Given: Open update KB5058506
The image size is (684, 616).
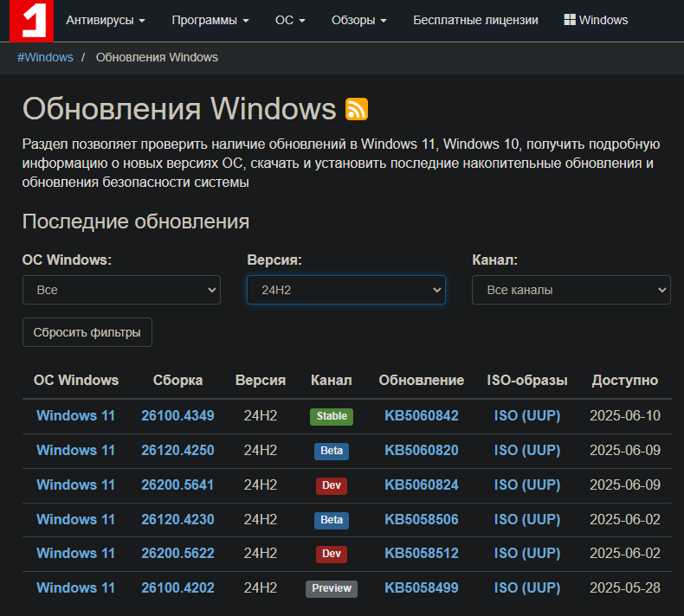Looking at the screenshot, I should coord(422,520).
